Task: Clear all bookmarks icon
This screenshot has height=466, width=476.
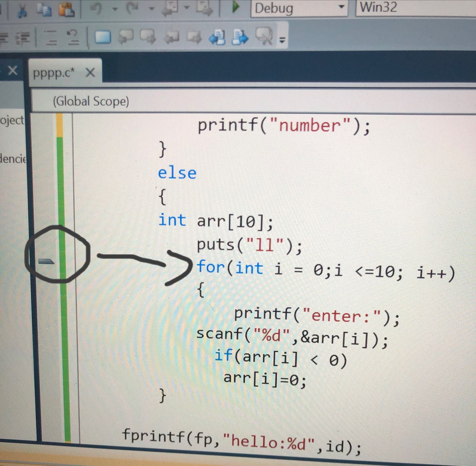Action: pyautogui.click(x=264, y=36)
